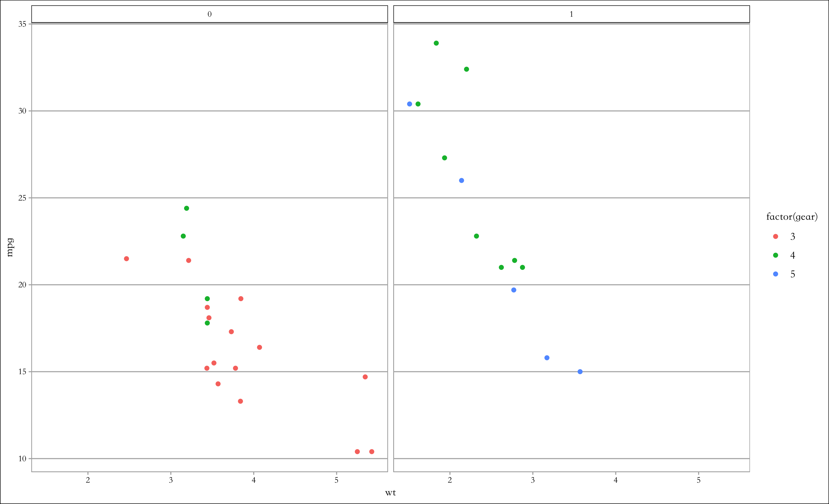Screen dimensions: 829x504
Task: Click x-axis tick 5 under panel 0
Action: point(336,480)
